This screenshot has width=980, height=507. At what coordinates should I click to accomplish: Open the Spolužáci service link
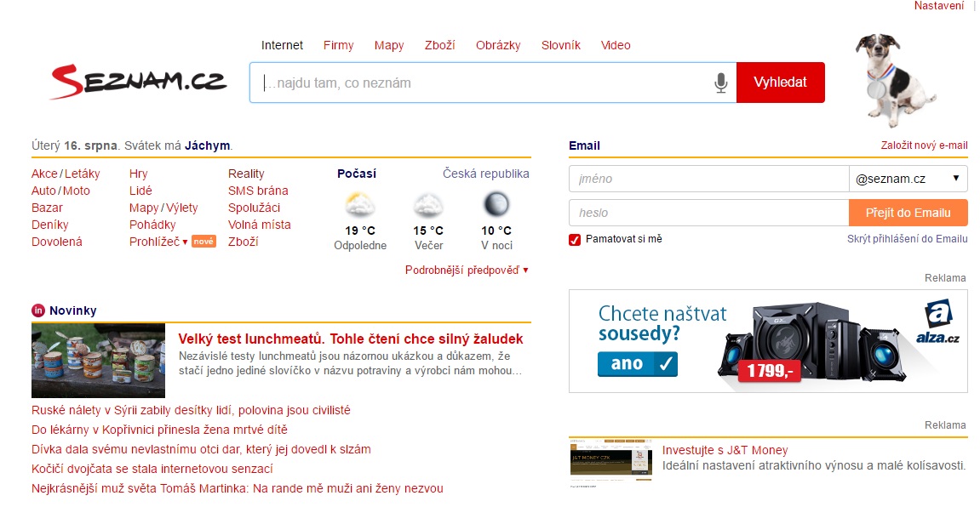[x=254, y=208]
